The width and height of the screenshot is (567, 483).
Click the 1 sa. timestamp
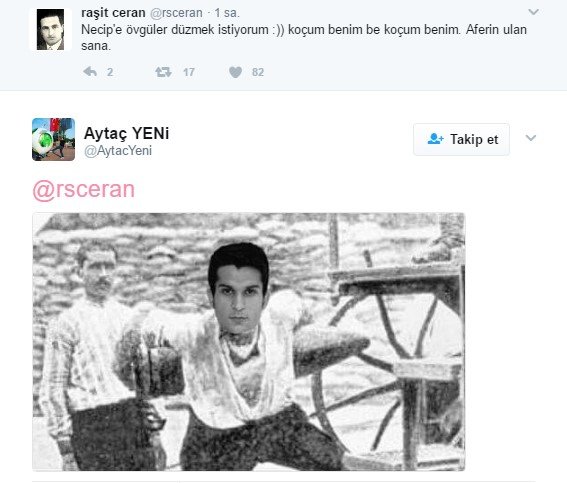click(x=227, y=13)
